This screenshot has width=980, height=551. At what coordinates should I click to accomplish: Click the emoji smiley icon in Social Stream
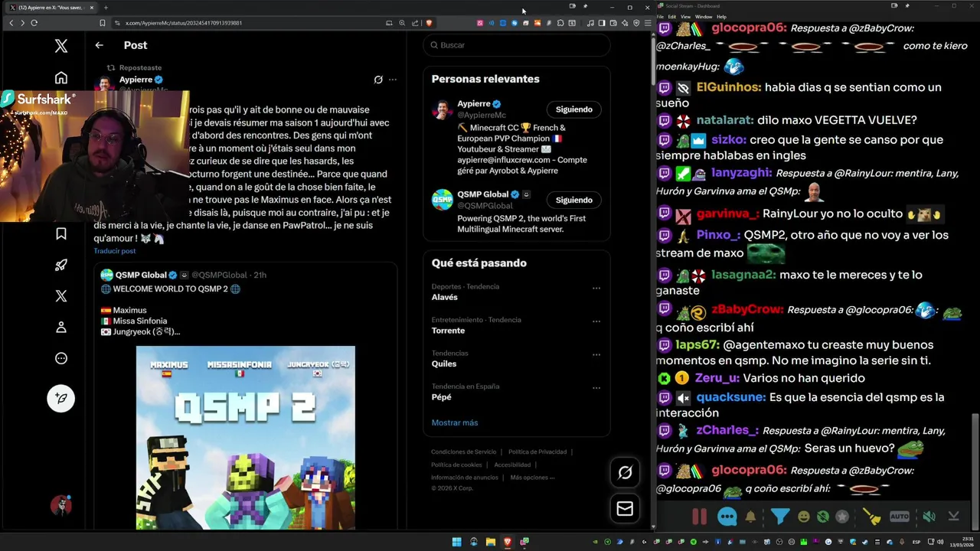803,517
